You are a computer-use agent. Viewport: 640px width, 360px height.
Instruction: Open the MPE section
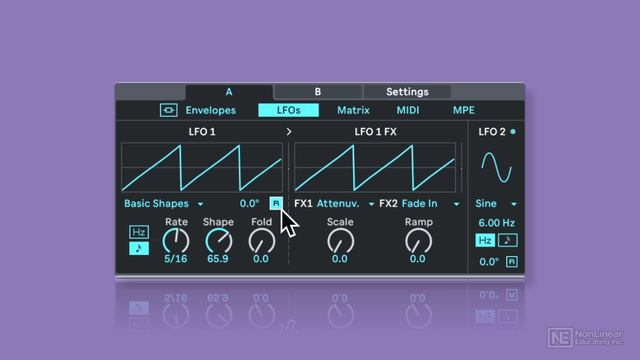(464, 110)
